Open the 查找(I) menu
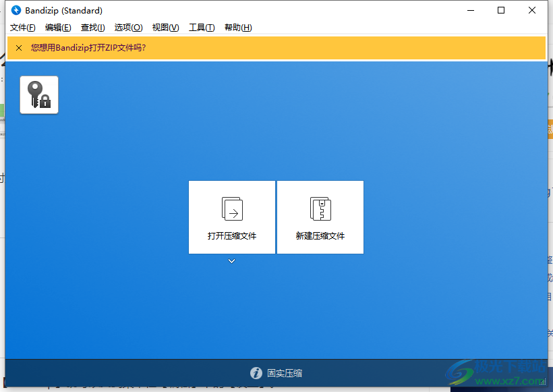Image resolution: width=553 pixels, height=392 pixels. point(93,28)
